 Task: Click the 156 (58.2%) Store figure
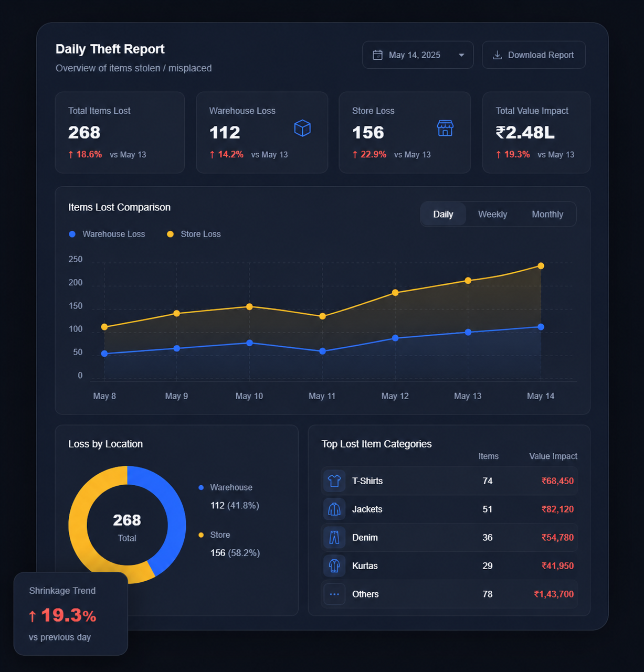pos(235,553)
